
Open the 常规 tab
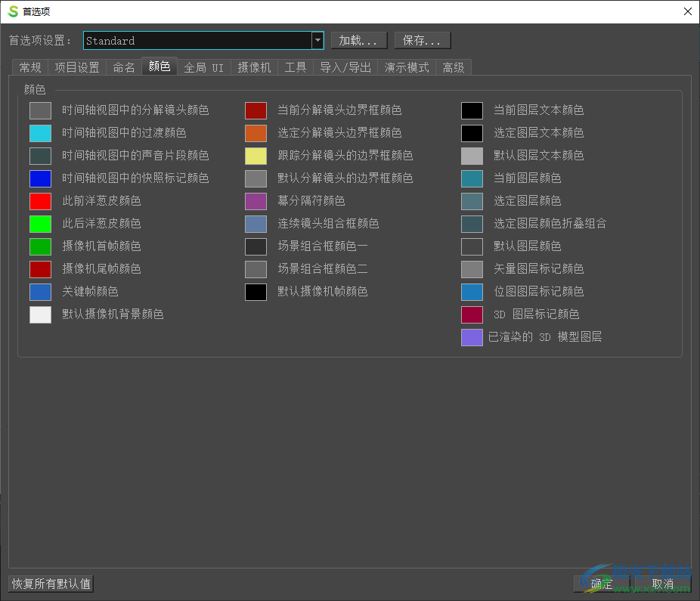pos(30,67)
